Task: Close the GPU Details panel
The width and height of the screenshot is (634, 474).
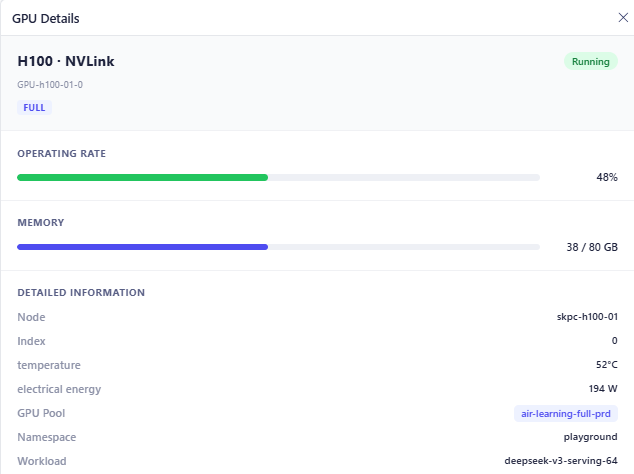Action: point(623,17)
